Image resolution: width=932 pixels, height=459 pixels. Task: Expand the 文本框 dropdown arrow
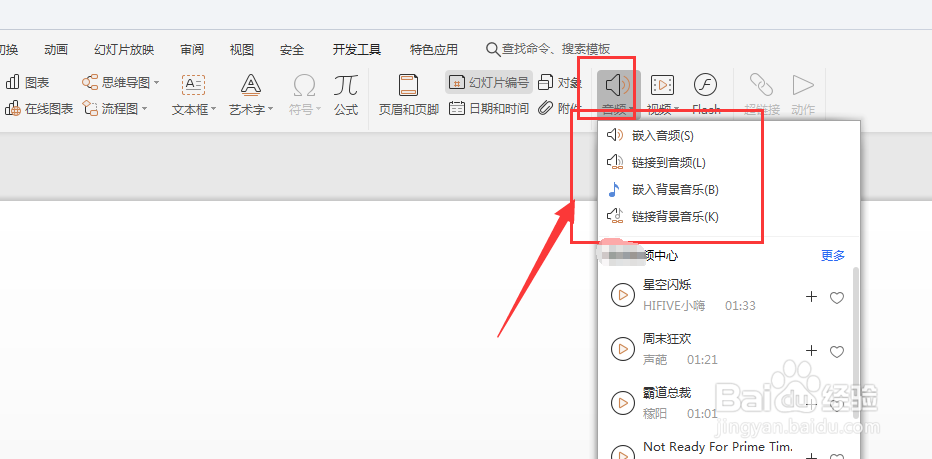pyautogui.click(x=213, y=109)
